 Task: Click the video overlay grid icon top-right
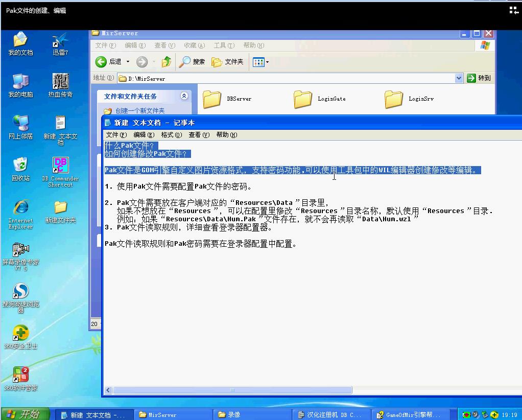tap(514, 10)
